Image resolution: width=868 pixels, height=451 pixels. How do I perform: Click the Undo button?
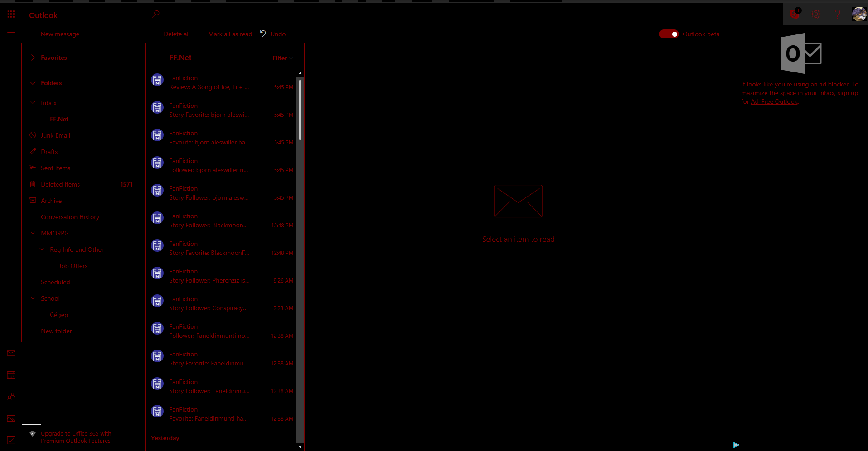[273, 34]
